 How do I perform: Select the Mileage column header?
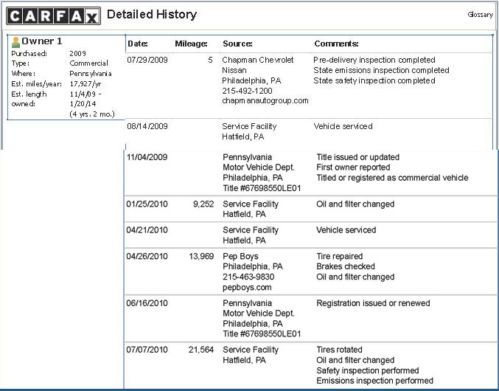pyautogui.click(x=191, y=44)
